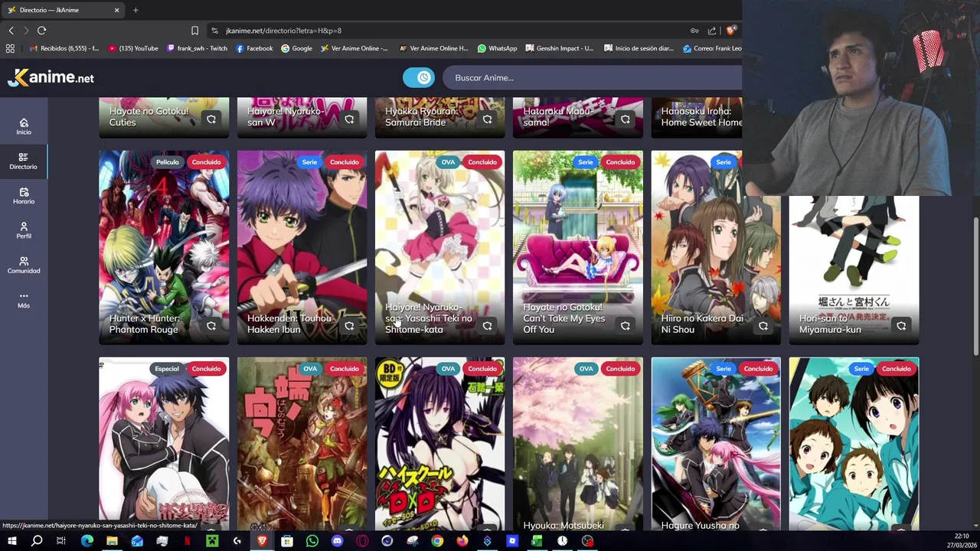The height and width of the screenshot is (551, 980).
Task: Open the Más three-dots sidebar icon
Action: pyautogui.click(x=24, y=300)
